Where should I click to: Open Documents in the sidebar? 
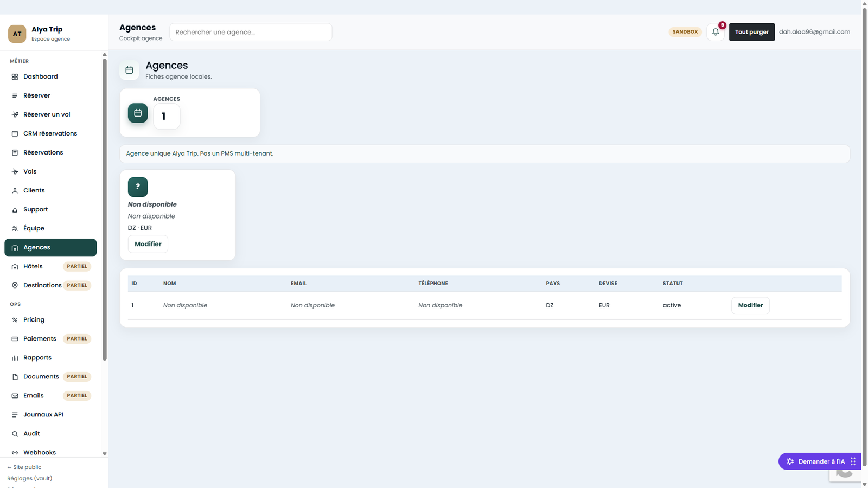pyautogui.click(x=50, y=377)
